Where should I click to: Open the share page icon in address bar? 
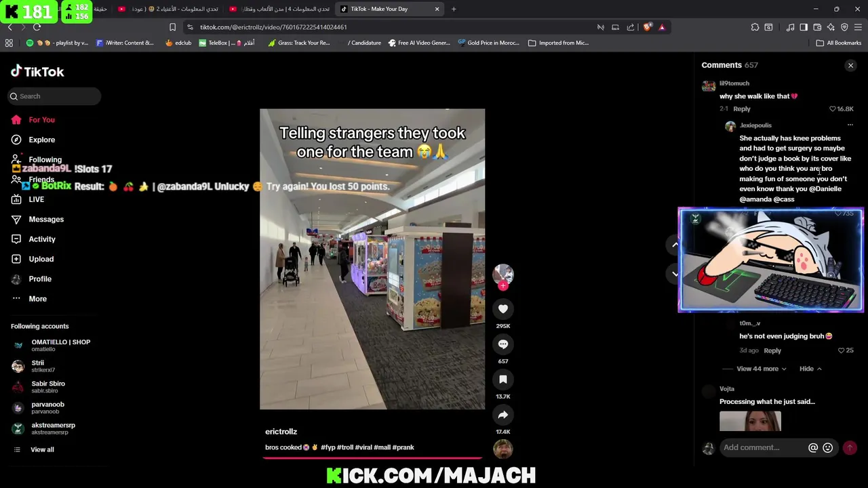click(631, 27)
